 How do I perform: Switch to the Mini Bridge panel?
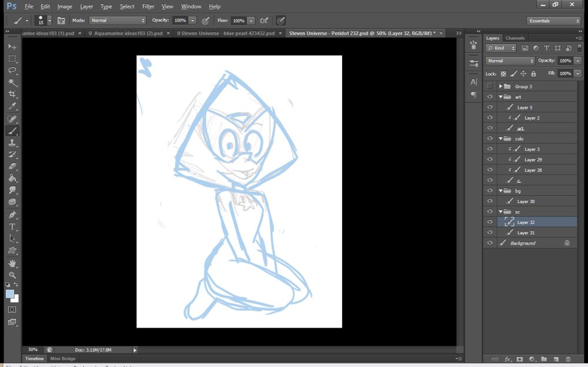click(62, 358)
